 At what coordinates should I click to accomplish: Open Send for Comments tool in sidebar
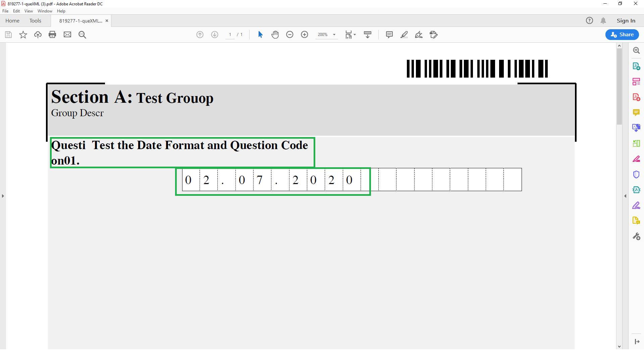(x=636, y=221)
